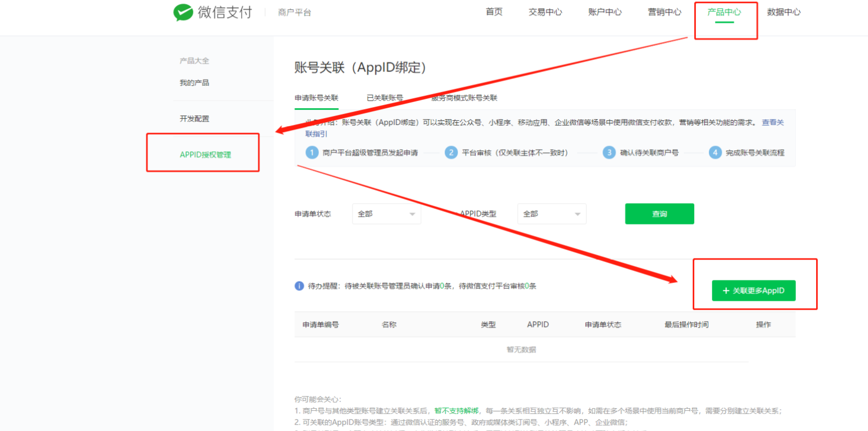Screen dimensions: 868x431
Task: Click step text 完成账号关联流程
Action: coord(755,153)
